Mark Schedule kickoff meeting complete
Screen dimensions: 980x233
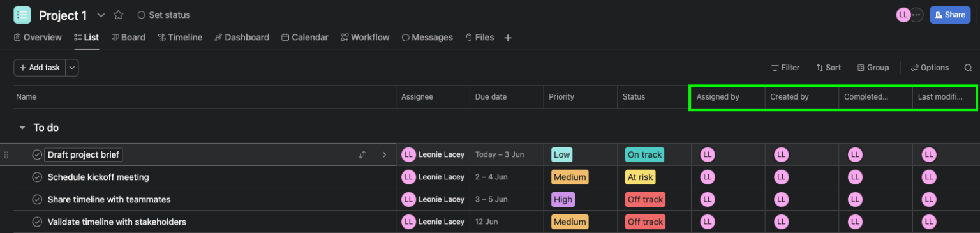click(x=37, y=177)
